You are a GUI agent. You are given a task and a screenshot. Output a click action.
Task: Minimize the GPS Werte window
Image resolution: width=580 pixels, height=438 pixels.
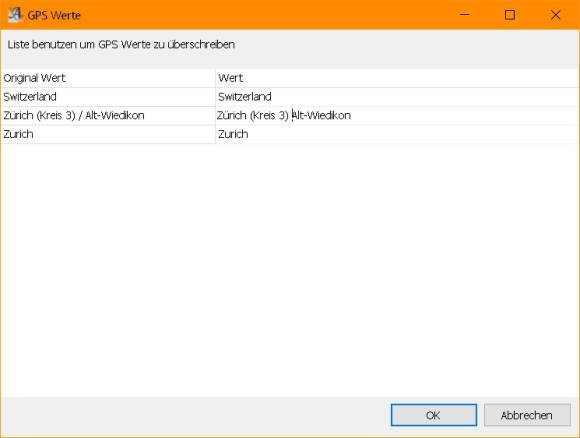[x=465, y=15]
